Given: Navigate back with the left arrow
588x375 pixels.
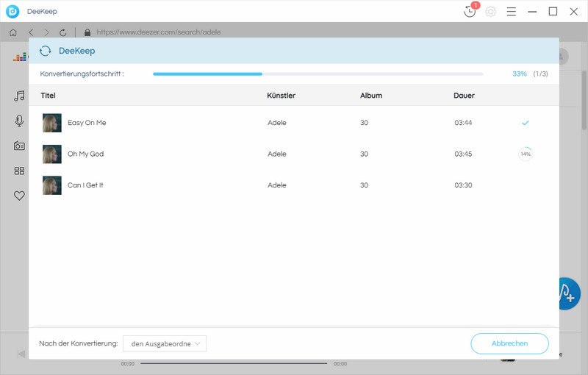Looking at the screenshot, I should click(x=31, y=32).
